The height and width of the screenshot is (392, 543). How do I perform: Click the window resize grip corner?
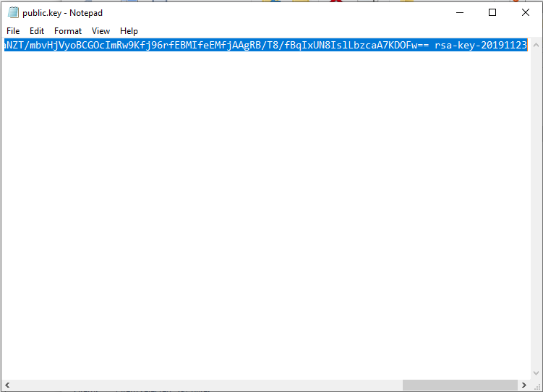point(536,386)
